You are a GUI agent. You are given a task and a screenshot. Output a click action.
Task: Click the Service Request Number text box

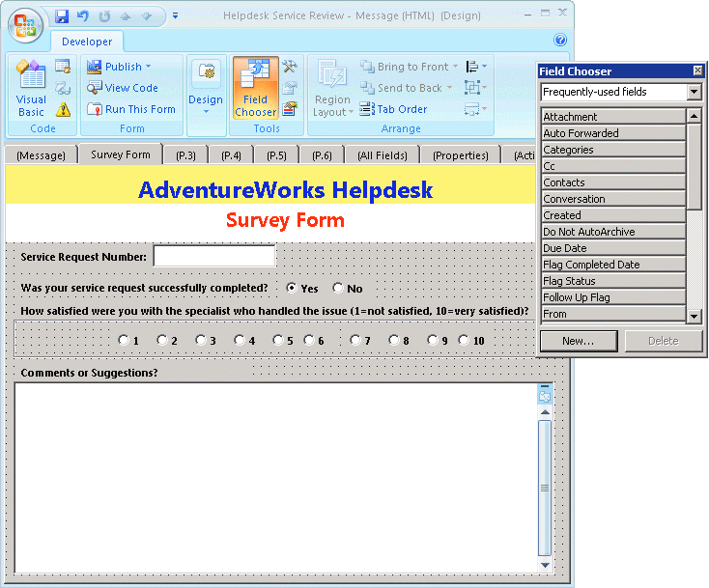214,256
